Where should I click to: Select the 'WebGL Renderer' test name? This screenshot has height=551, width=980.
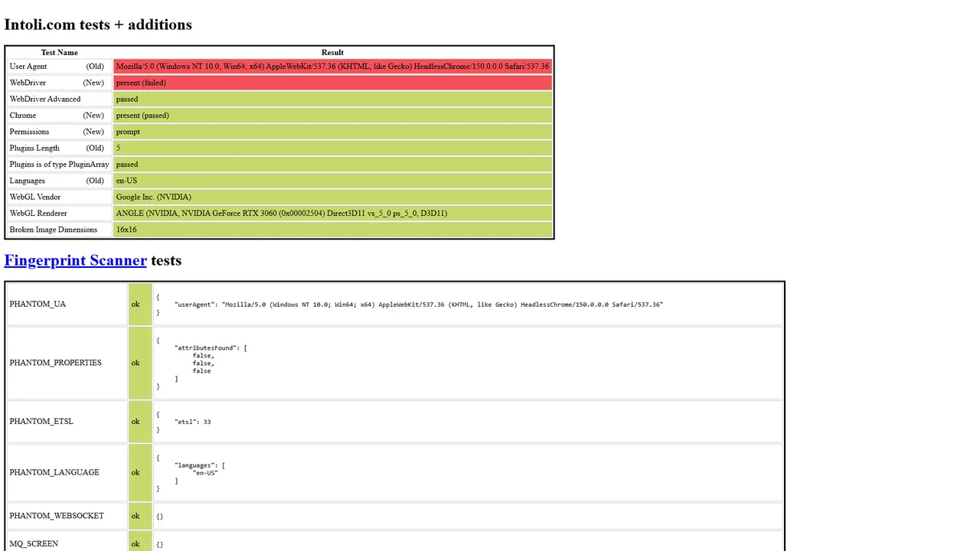click(x=38, y=214)
